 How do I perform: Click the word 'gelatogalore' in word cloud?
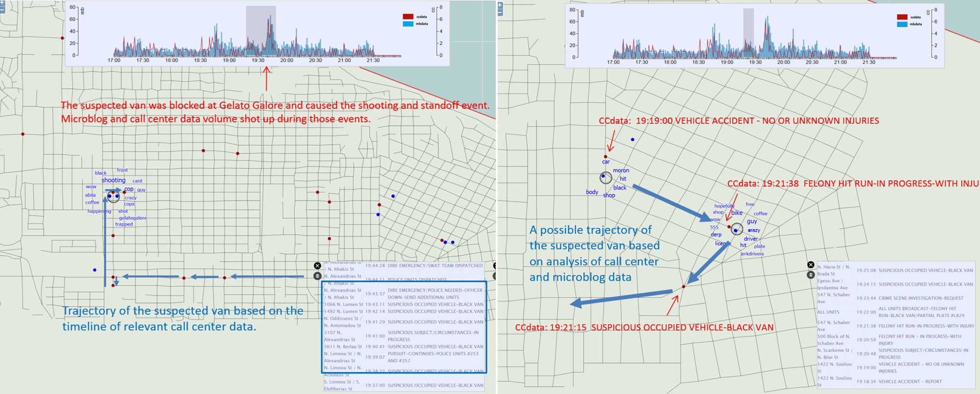coord(133,218)
